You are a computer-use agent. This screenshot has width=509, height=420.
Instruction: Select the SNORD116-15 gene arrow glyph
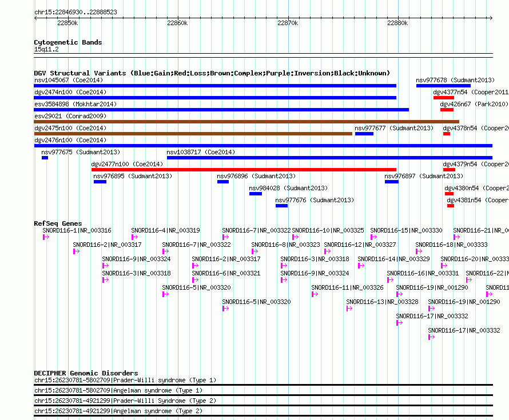(373, 237)
